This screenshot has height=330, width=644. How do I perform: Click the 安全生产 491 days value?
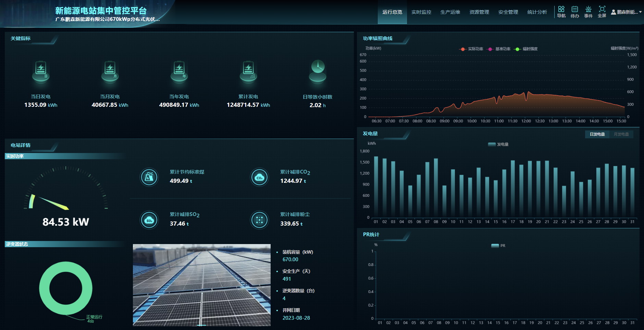point(287,279)
